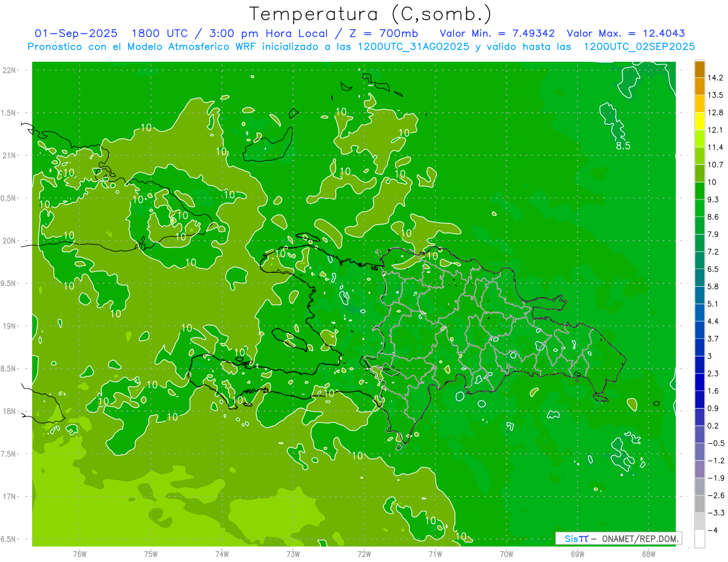Click the '10.7' colorbar legend value
Image resolution: width=728 pixels, height=562 pixels.
715,165
